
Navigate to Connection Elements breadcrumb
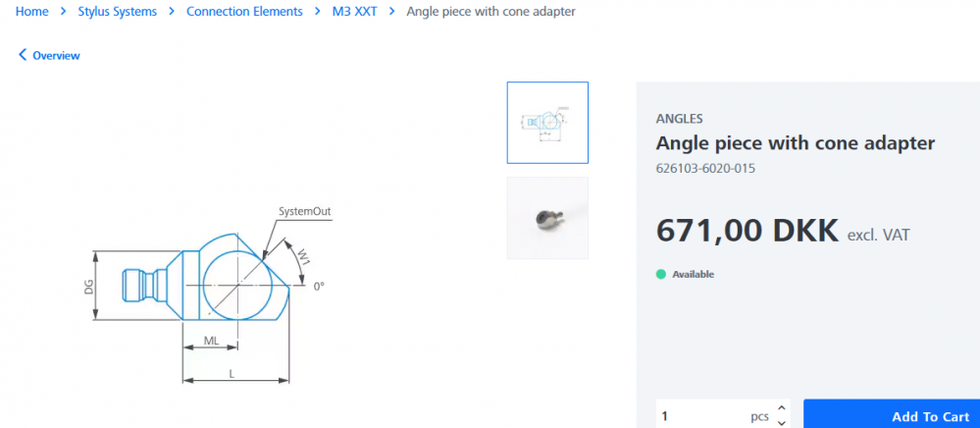tap(244, 12)
